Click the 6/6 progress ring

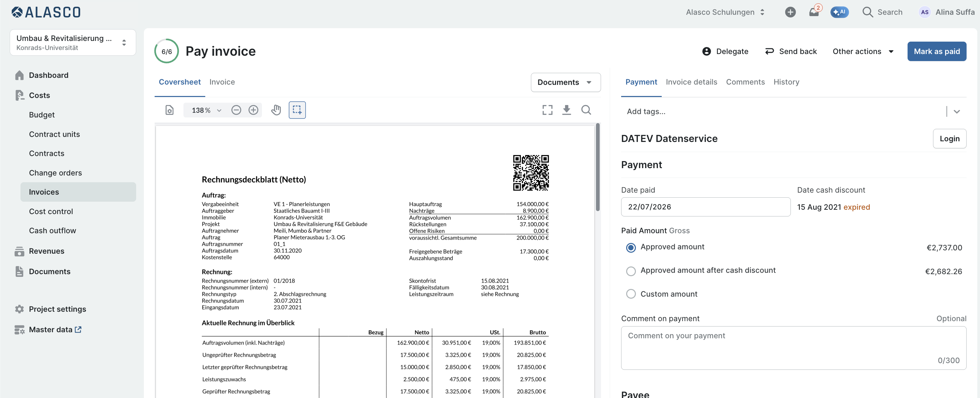click(x=167, y=51)
